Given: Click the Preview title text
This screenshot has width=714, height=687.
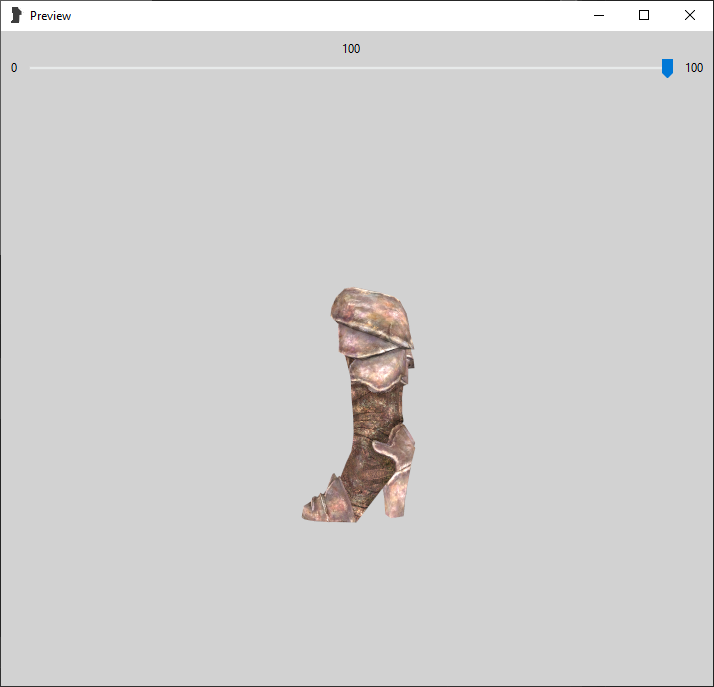Looking at the screenshot, I should pyautogui.click(x=51, y=16).
